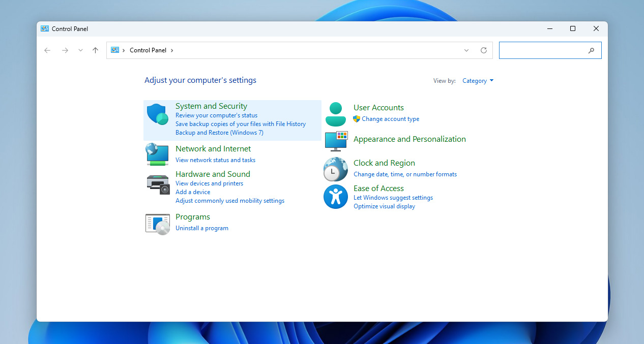Open the View by Category dropdown
The width and height of the screenshot is (644, 344).
478,81
